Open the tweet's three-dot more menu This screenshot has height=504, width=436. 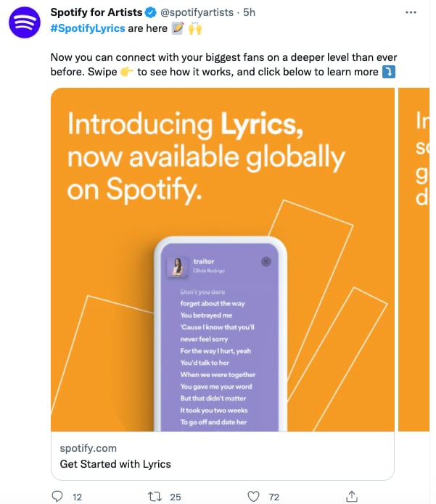point(411,12)
